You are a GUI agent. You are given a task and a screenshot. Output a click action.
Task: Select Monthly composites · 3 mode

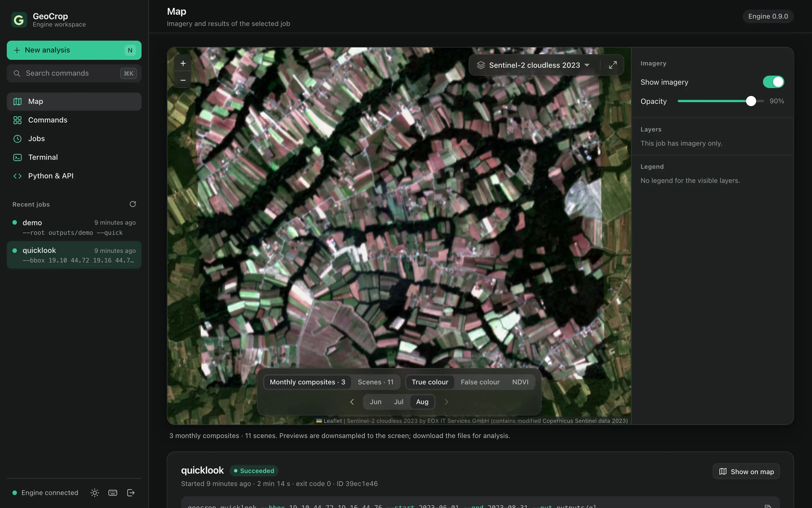click(x=307, y=382)
